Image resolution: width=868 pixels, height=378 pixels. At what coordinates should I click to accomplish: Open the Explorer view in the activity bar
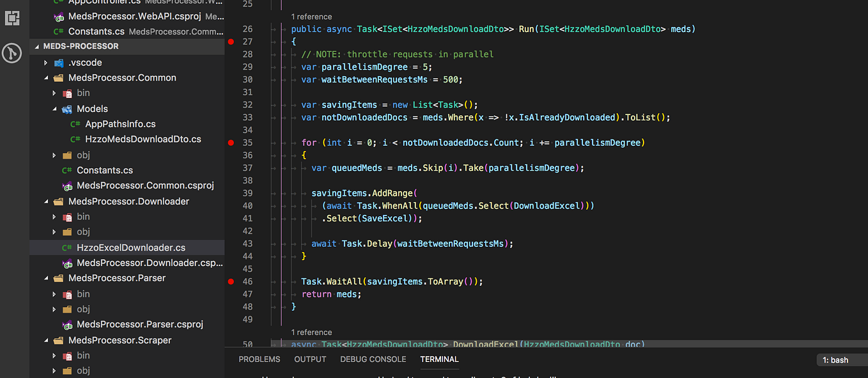12,19
